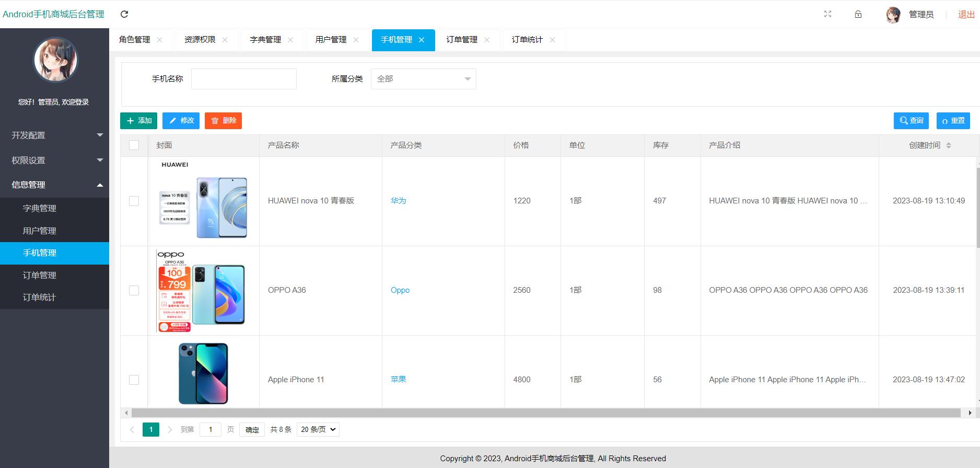Open page size dropdown 20 条/页

point(318,429)
